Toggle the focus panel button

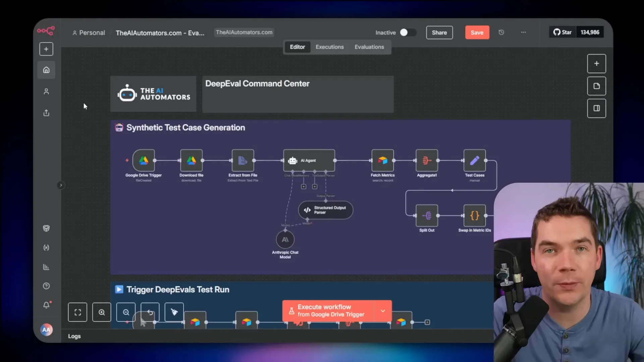tap(596, 108)
